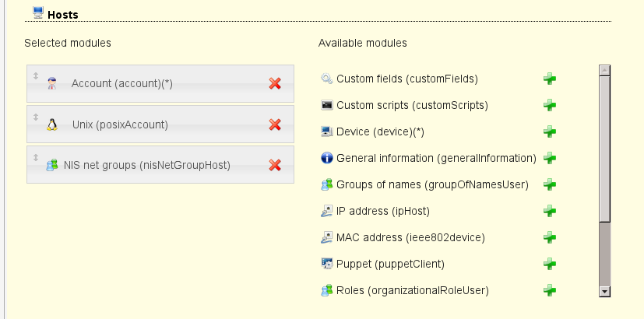Screen dimensions: 644x319
Task: Add the IP address module
Action: click(x=550, y=211)
